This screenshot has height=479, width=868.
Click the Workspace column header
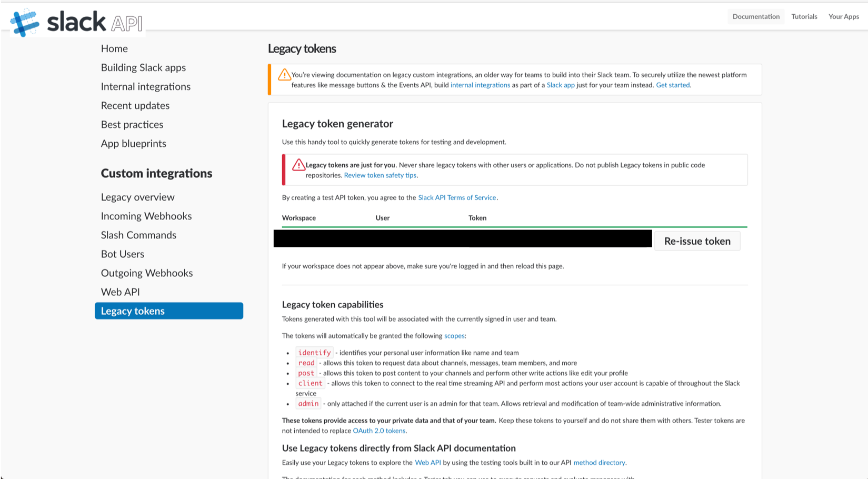pyautogui.click(x=299, y=218)
